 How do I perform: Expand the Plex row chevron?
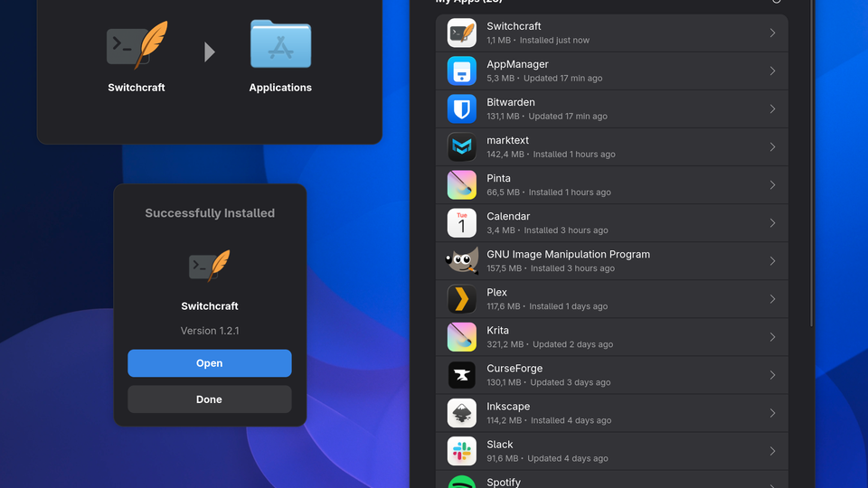772,299
